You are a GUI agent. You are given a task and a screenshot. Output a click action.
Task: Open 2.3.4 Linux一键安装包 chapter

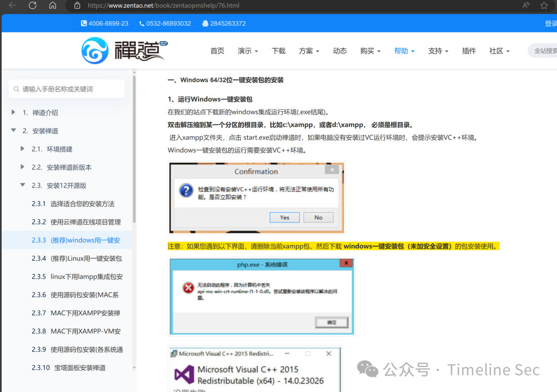coord(77,259)
